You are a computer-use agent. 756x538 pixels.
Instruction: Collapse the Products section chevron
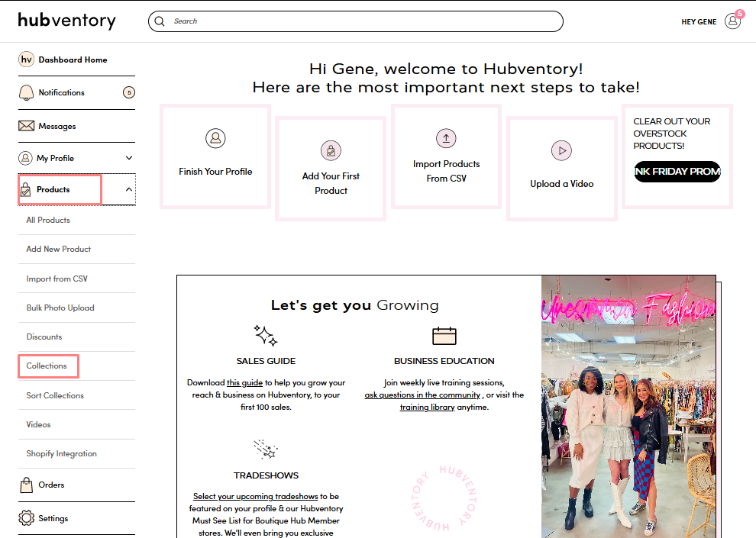[129, 189]
